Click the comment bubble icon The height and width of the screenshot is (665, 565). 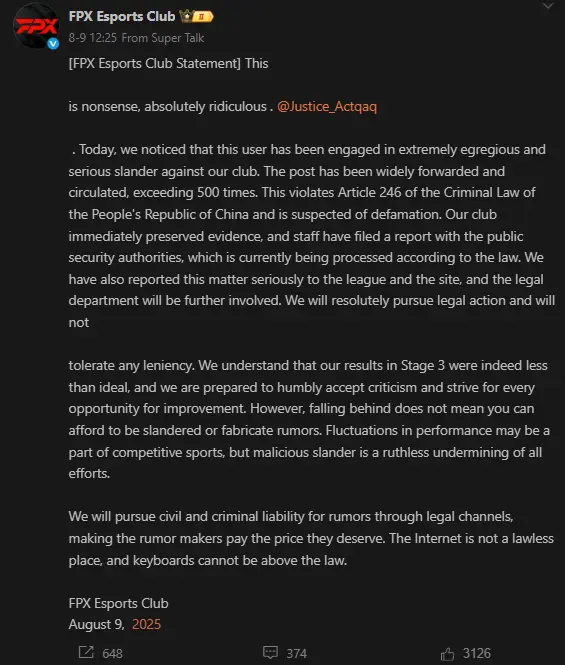[270, 652]
